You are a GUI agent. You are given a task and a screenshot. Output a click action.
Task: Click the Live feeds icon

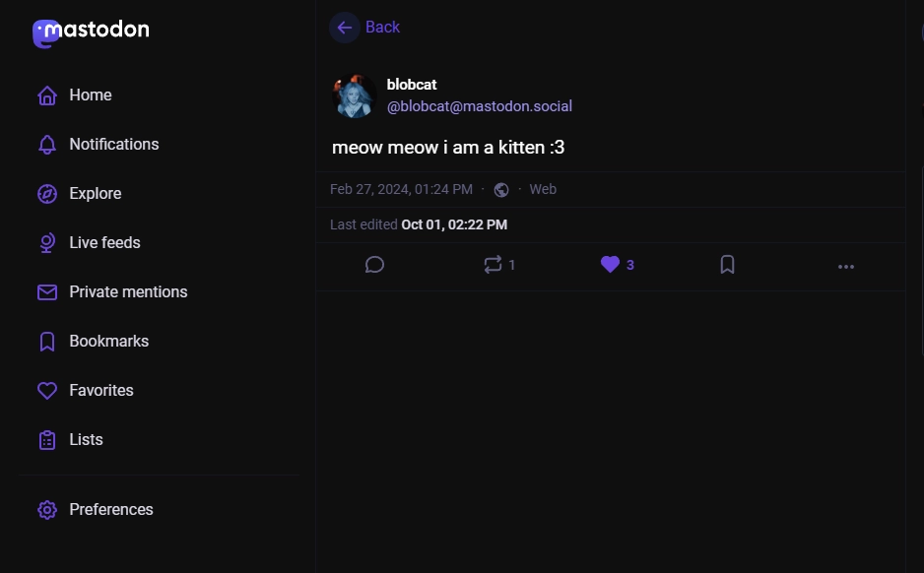tap(47, 243)
